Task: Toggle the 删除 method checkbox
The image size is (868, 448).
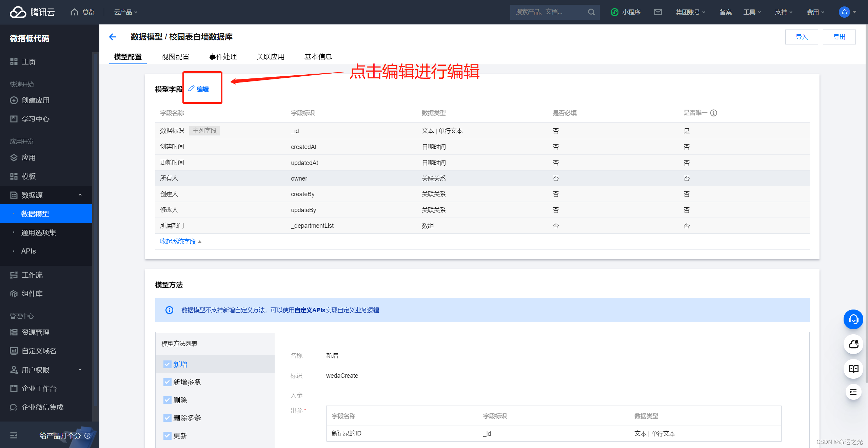Action: pos(167,400)
